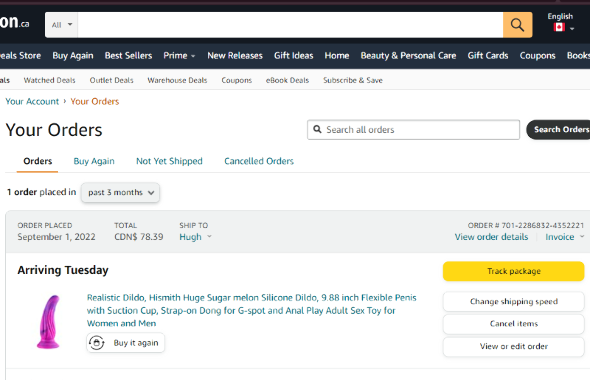Open the past 3 months filter
590x380 pixels.
(x=120, y=193)
